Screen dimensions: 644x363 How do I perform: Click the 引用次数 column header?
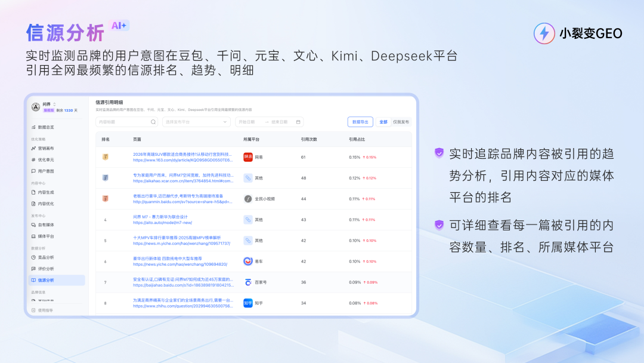(309, 139)
